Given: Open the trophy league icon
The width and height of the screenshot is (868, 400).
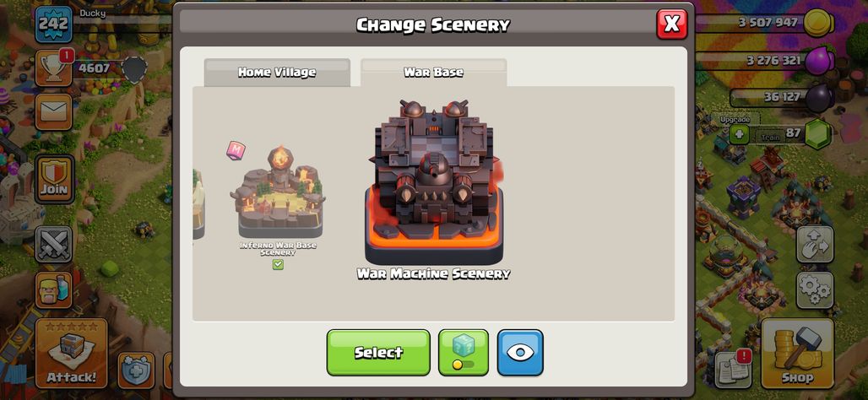Looking at the screenshot, I should pos(54,68).
